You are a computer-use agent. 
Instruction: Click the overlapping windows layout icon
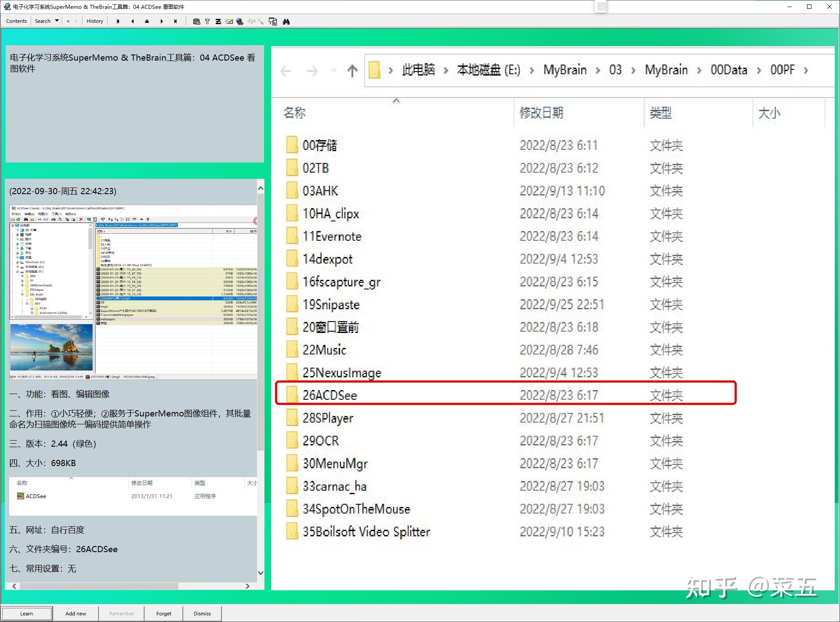(x=273, y=21)
